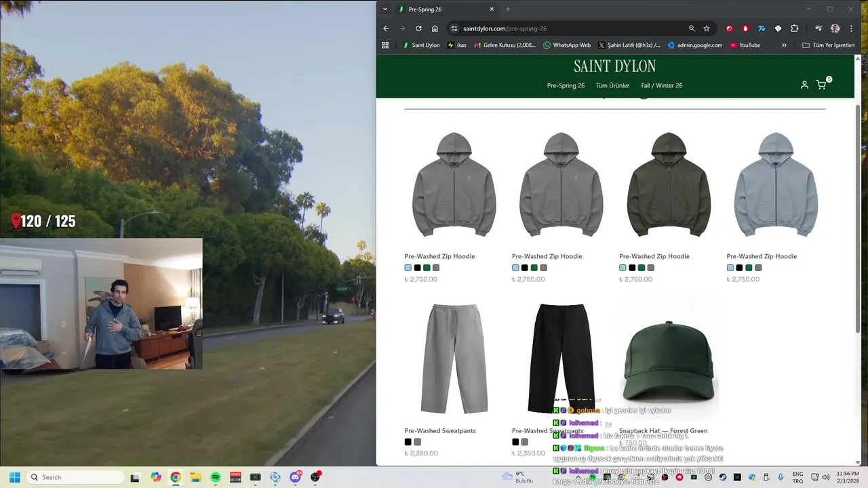Screen dimensions: 868x488
Task: Open Discord from the taskbar
Action: point(295,477)
